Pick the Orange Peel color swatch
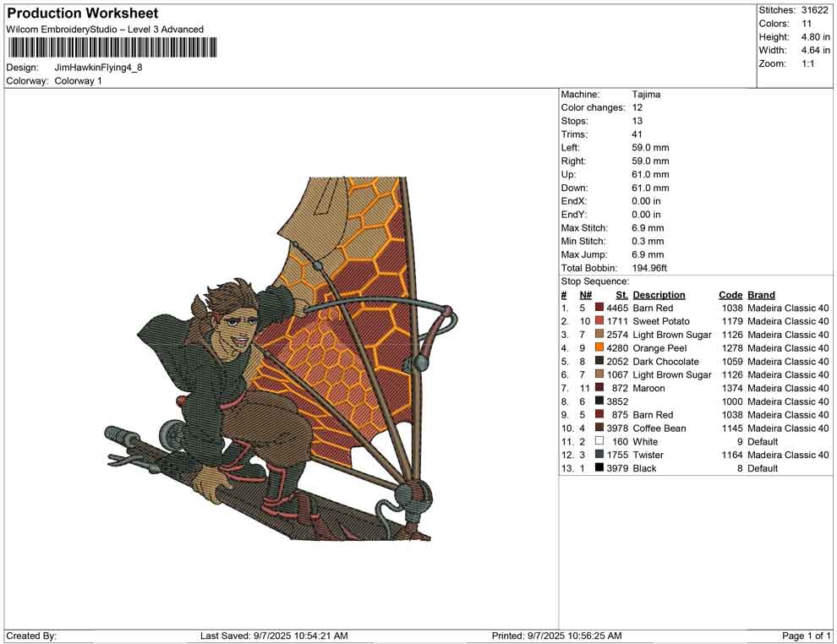837x644 pixels. (x=599, y=348)
